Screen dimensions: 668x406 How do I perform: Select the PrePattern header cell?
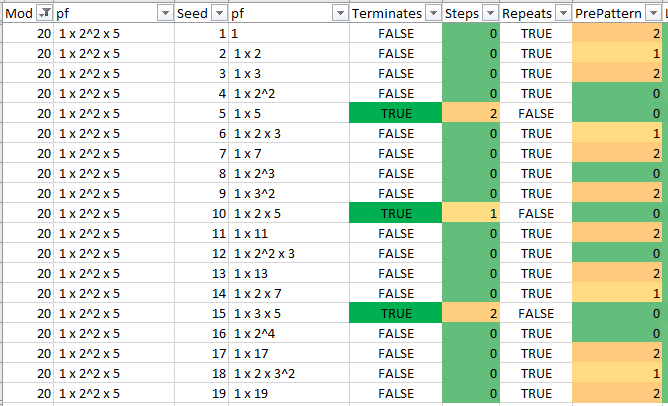[x=617, y=14]
